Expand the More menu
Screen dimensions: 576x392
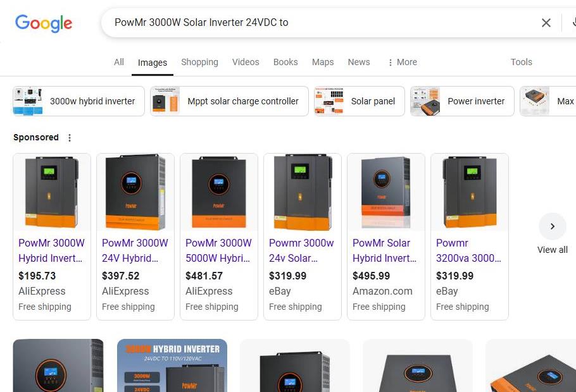[402, 62]
